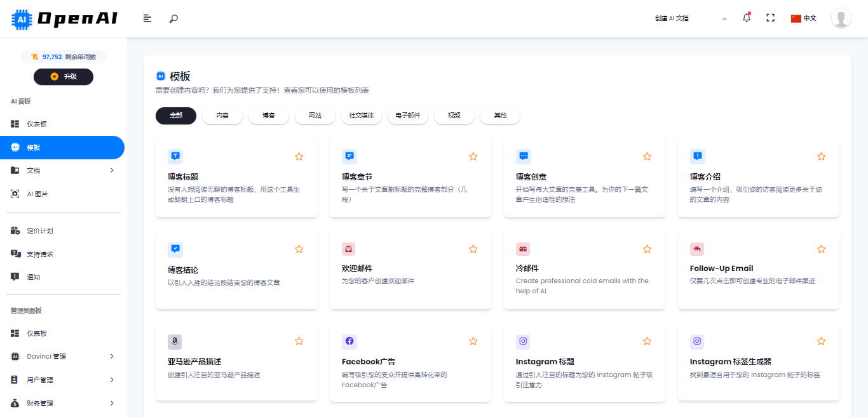The width and height of the screenshot is (868, 417).
Task: Open the Follow-Up Email template title
Action: tap(722, 268)
